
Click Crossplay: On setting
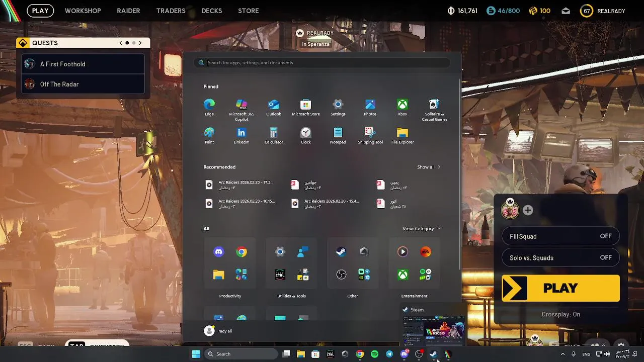click(561, 314)
